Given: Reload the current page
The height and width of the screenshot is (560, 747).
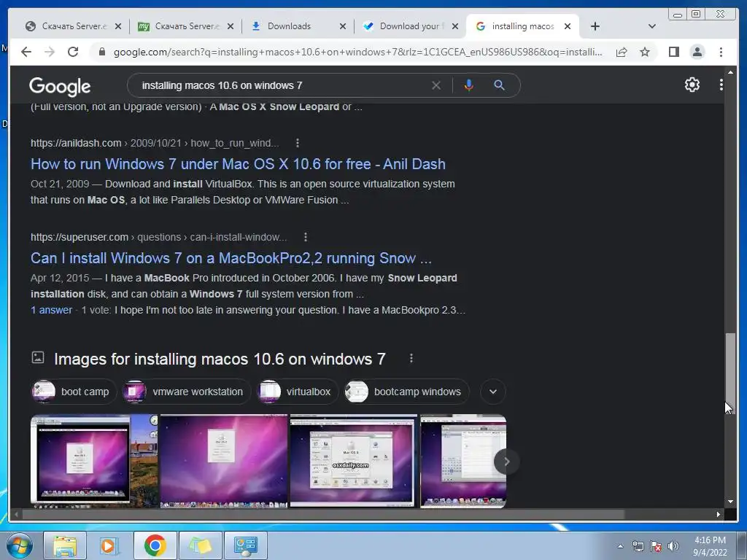Looking at the screenshot, I should [73, 52].
